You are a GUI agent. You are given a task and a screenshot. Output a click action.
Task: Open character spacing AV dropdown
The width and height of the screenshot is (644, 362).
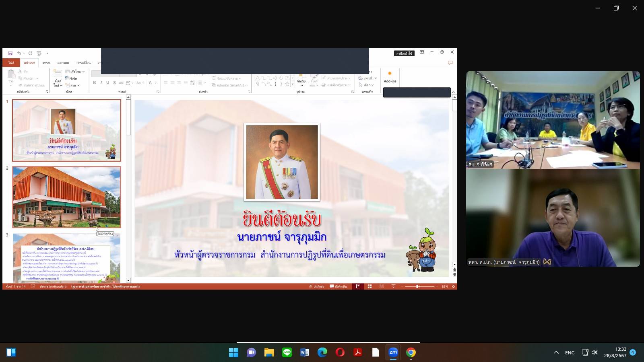coord(129,83)
